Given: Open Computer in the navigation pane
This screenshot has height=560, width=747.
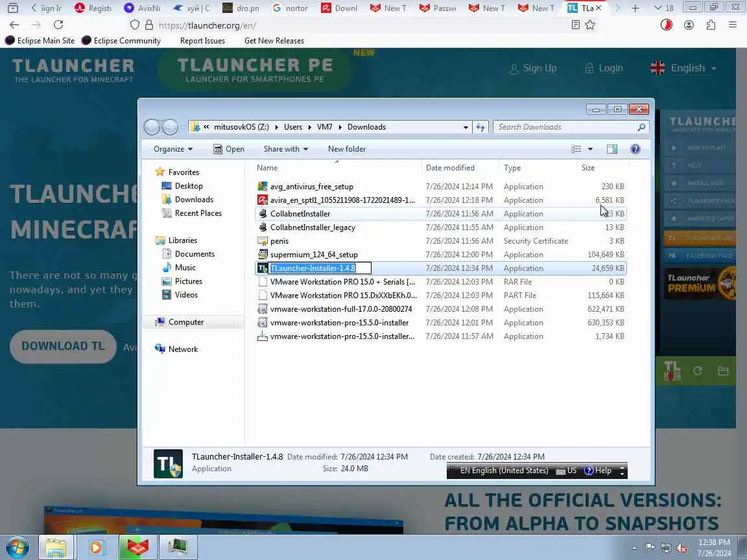Looking at the screenshot, I should pyautogui.click(x=186, y=322).
